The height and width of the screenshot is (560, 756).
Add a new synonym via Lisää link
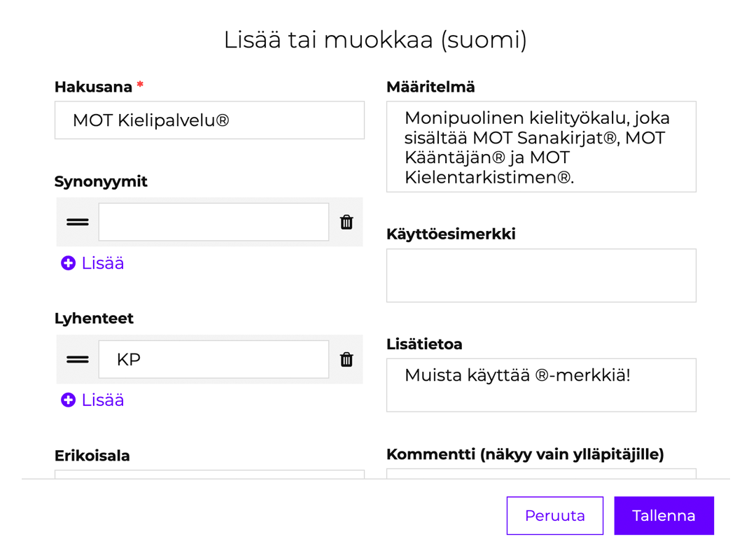[x=92, y=263]
